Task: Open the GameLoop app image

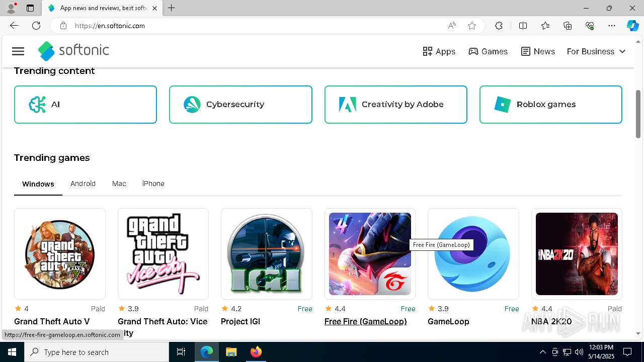Action: (473, 254)
